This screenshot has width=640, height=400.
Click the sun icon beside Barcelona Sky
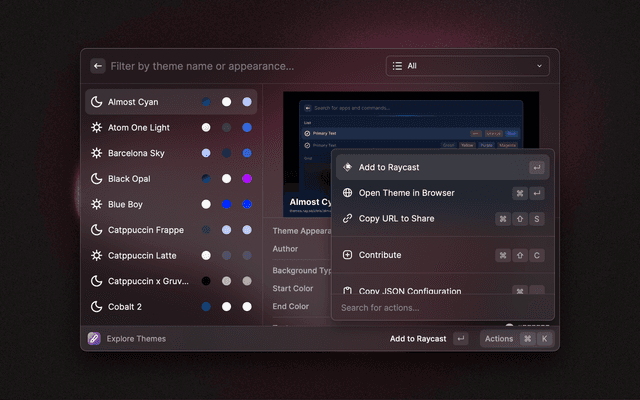point(96,153)
